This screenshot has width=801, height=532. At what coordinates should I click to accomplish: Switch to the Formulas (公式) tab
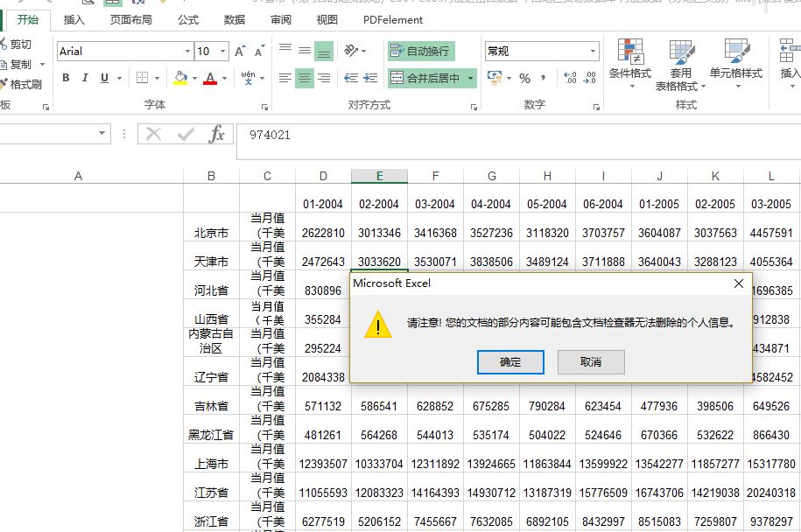188,20
